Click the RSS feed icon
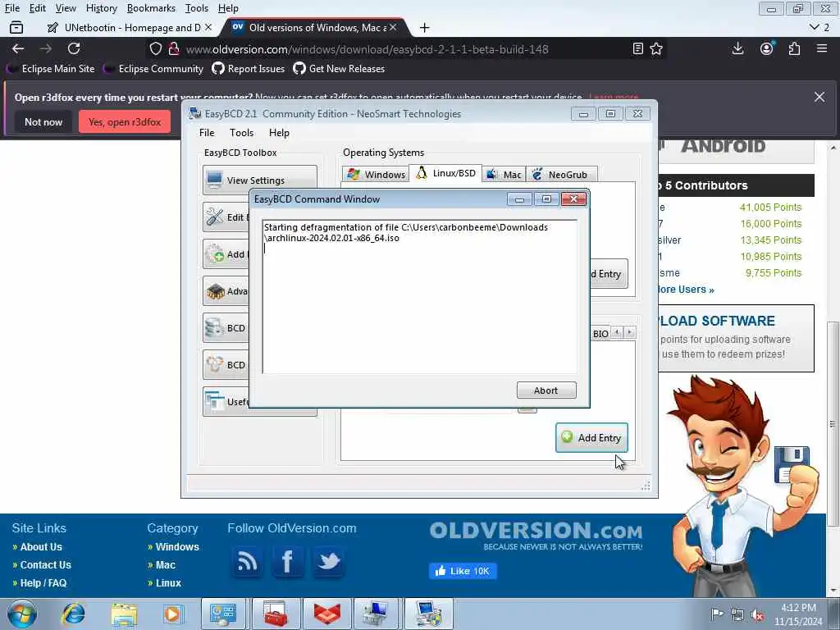840x630 pixels. coord(247,561)
